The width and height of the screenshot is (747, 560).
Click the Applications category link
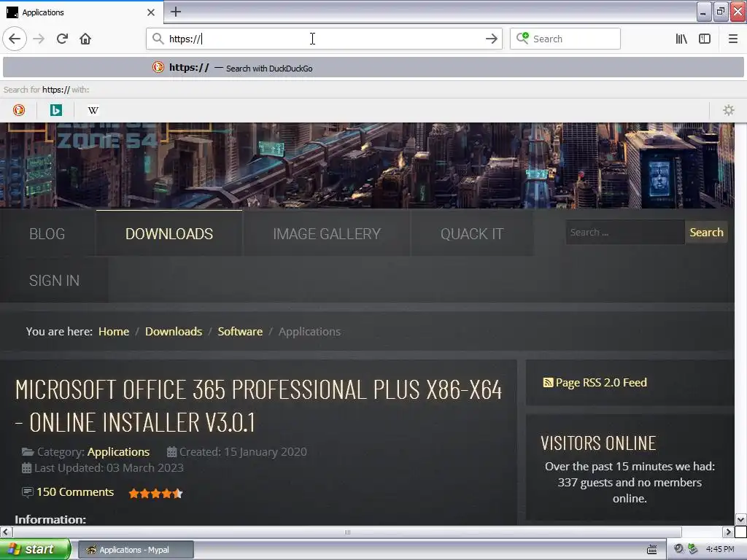119,452
